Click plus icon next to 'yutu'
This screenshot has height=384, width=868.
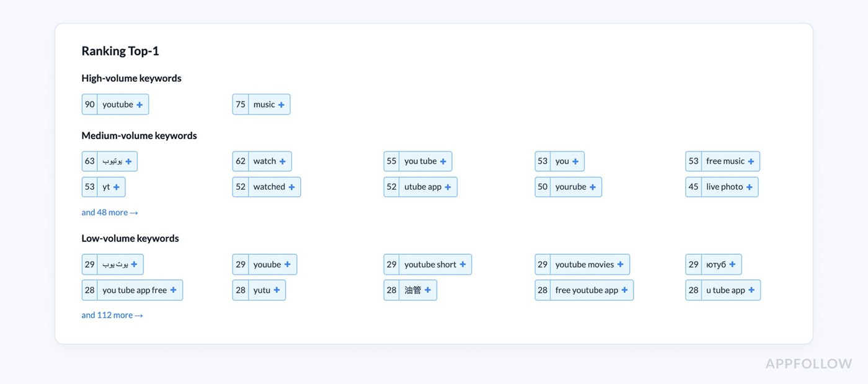(277, 290)
